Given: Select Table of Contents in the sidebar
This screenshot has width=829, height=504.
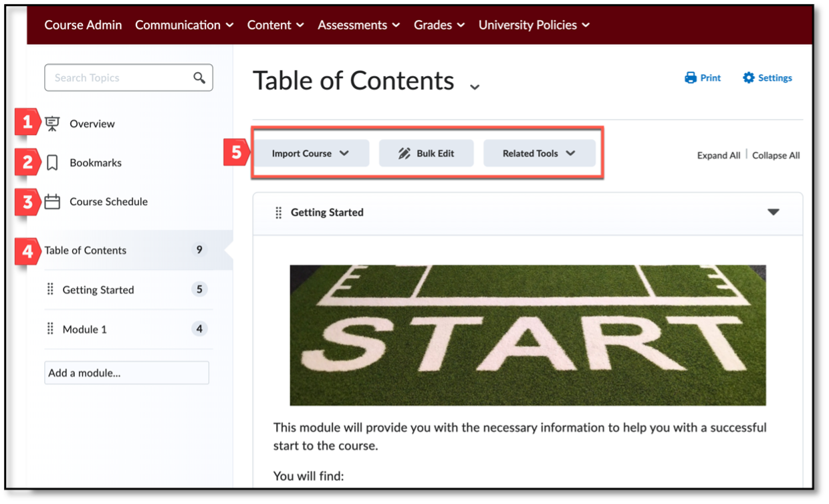Looking at the screenshot, I should point(86,250).
